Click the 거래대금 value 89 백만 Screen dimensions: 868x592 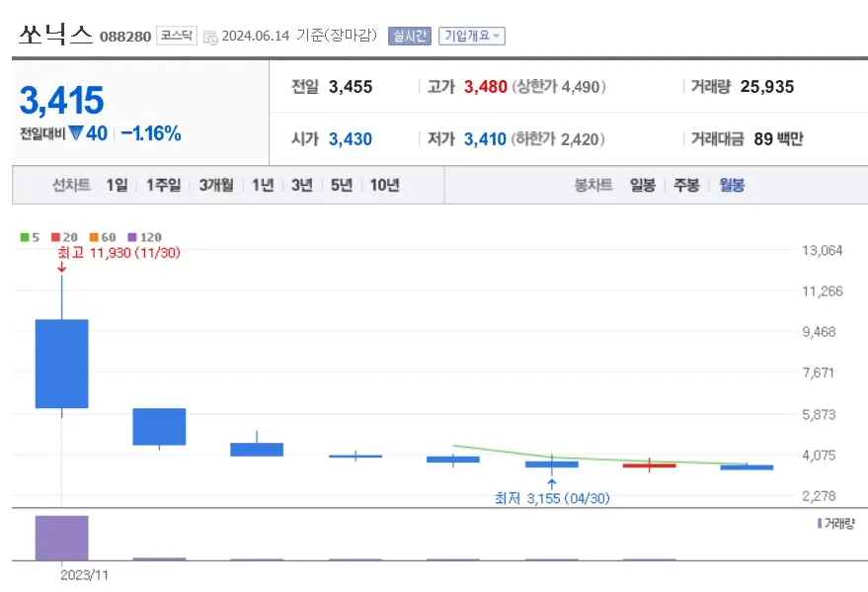click(x=778, y=139)
